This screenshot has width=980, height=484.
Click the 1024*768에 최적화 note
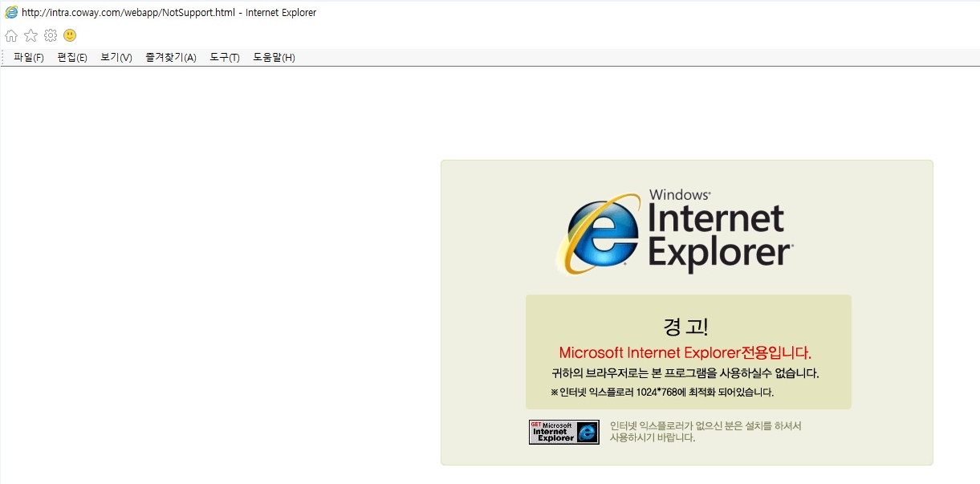pos(662,392)
